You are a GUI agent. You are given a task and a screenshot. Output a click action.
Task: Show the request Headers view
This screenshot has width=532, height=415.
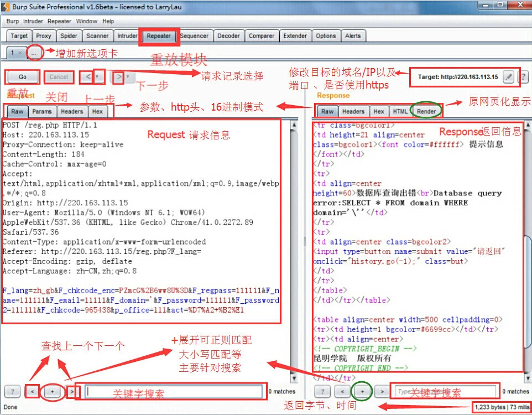[72, 111]
